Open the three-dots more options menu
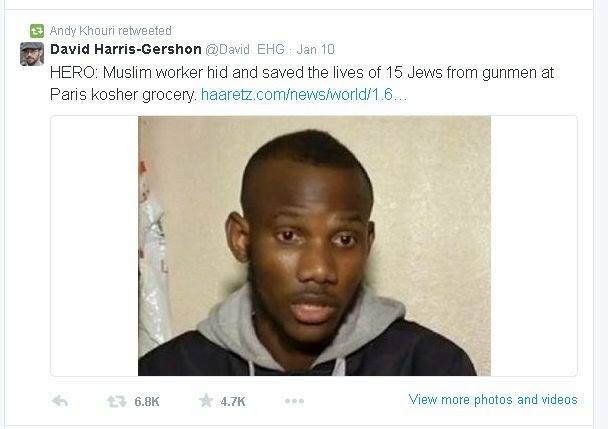The height and width of the screenshot is (429, 608). coord(294,401)
